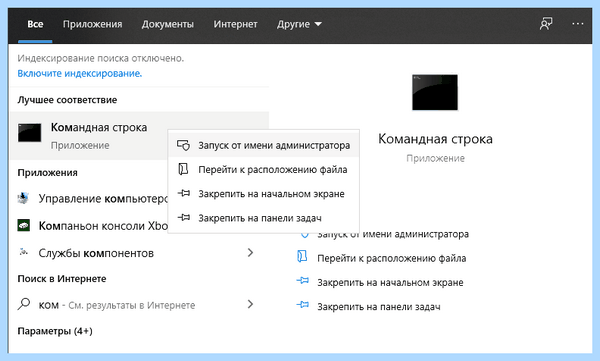Switch to the Все tab
The image size is (600, 361).
click(x=35, y=24)
